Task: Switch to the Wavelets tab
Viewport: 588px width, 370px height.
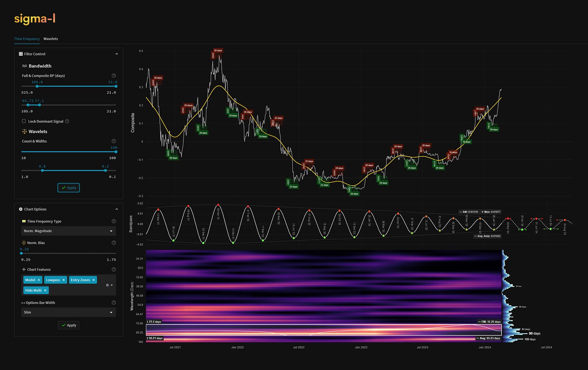Action: click(50, 38)
